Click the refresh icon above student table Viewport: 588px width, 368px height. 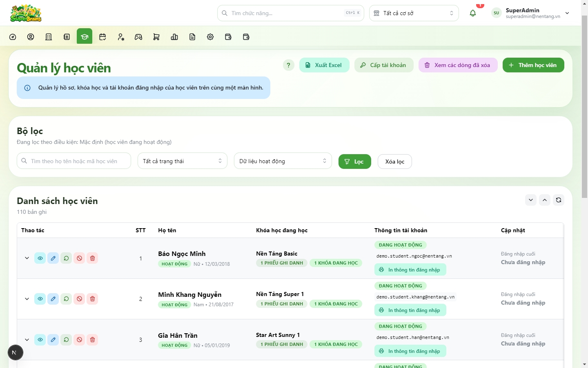tap(559, 200)
